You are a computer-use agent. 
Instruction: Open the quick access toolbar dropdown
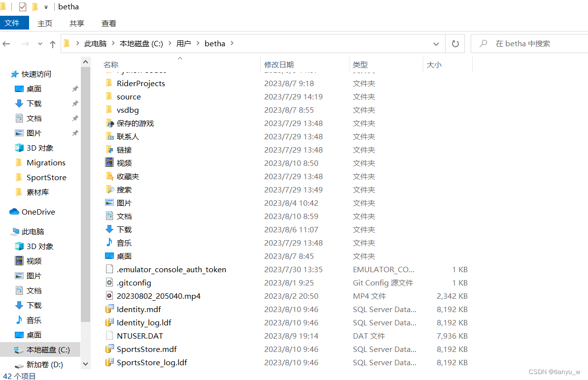pos(46,6)
